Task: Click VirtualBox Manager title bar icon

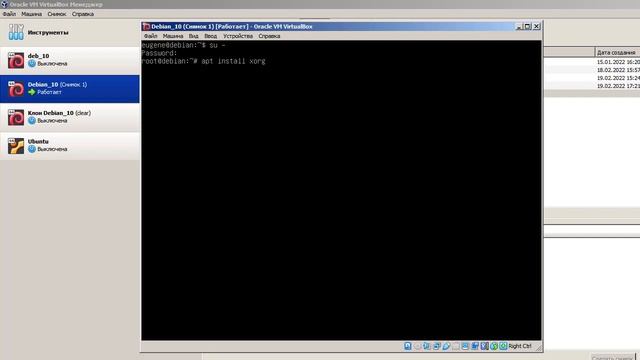Action: point(4,4)
